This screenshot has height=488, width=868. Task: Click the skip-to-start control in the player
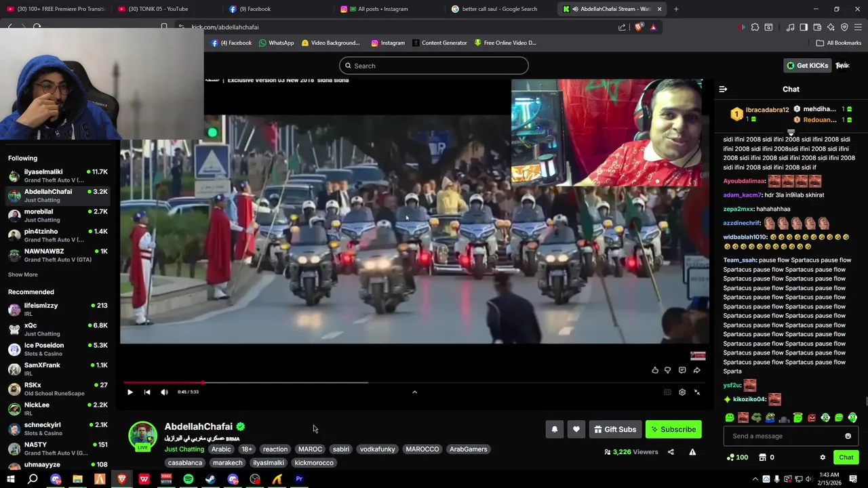click(x=147, y=392)
